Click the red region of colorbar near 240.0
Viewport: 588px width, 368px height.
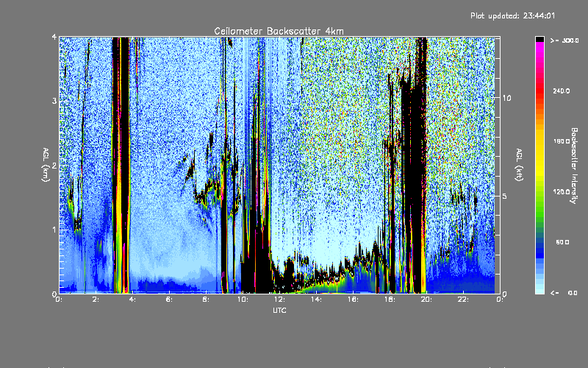point(539,91)
